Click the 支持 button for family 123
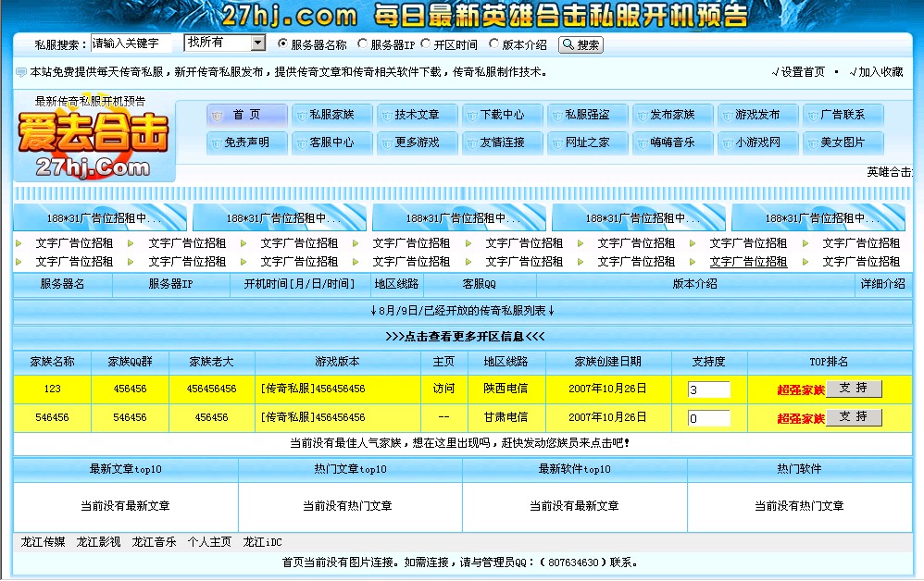The image size is (924, 581). point(853,389)
